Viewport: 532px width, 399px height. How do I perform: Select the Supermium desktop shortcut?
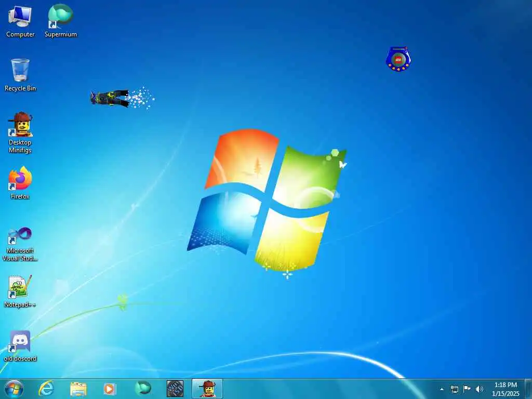tap(61, 21)
